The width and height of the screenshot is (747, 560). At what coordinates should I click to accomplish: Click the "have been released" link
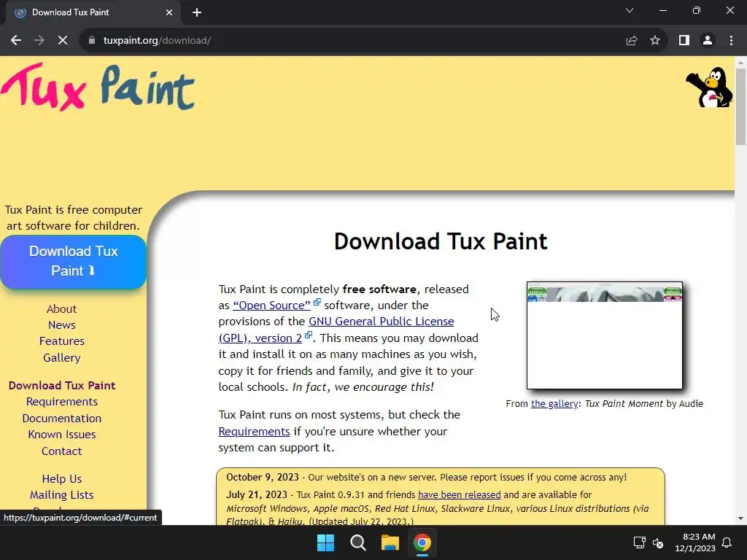tap(460, 495)
